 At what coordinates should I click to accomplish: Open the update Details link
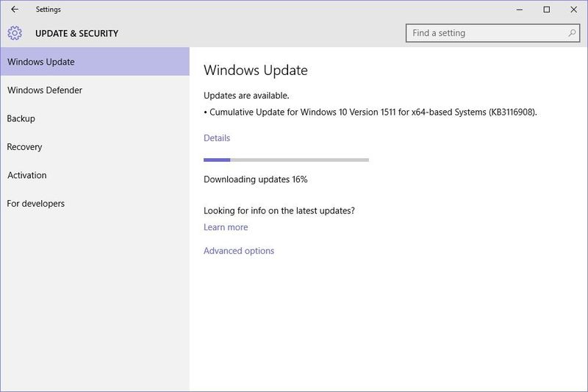(x=217, y=138)
